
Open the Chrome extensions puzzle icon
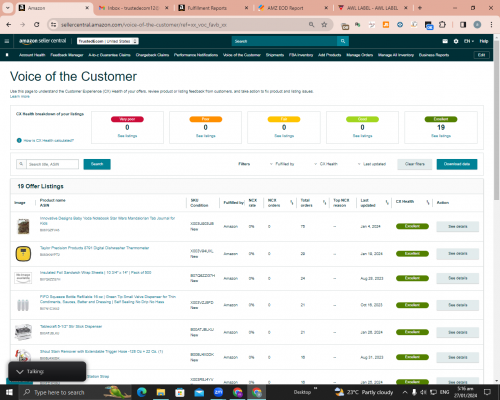coord(442,25)
